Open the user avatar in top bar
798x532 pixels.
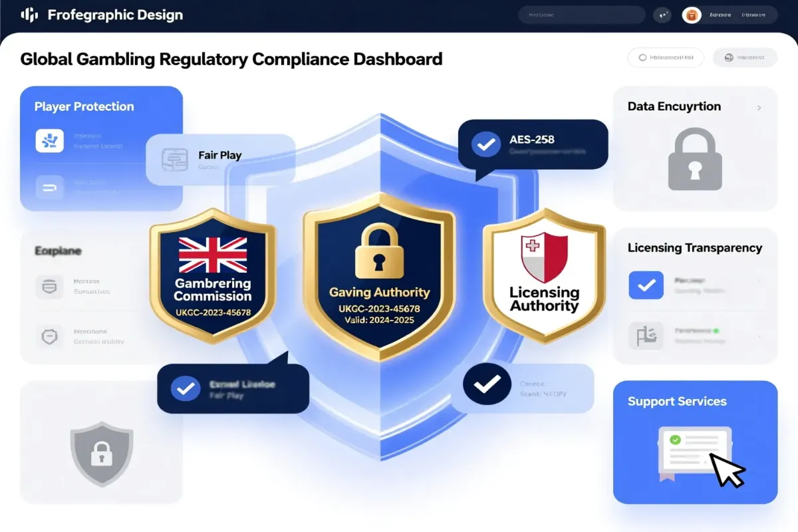(693, 15)
